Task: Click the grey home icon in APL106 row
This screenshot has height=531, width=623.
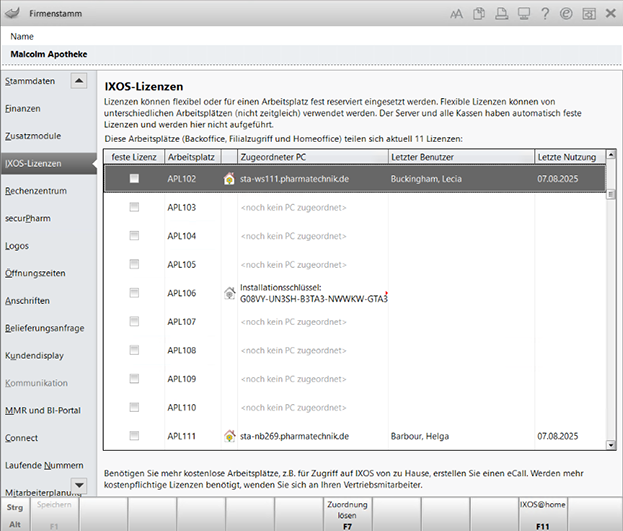Action: point(229,293)
